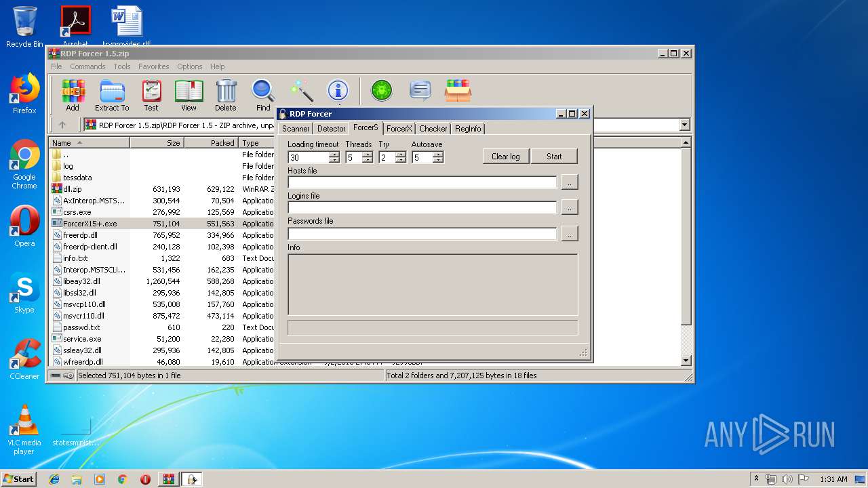Open the Recycle Bin desktop icon
Viewport: 868px width, 488px height.
click(24, 27)
